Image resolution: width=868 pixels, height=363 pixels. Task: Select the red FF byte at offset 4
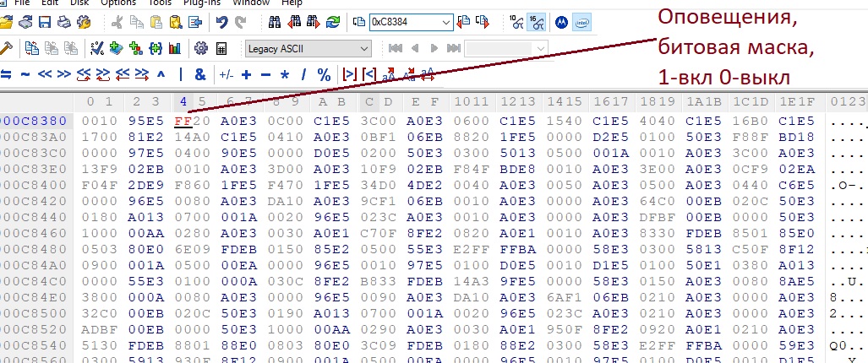coord(182,120)
